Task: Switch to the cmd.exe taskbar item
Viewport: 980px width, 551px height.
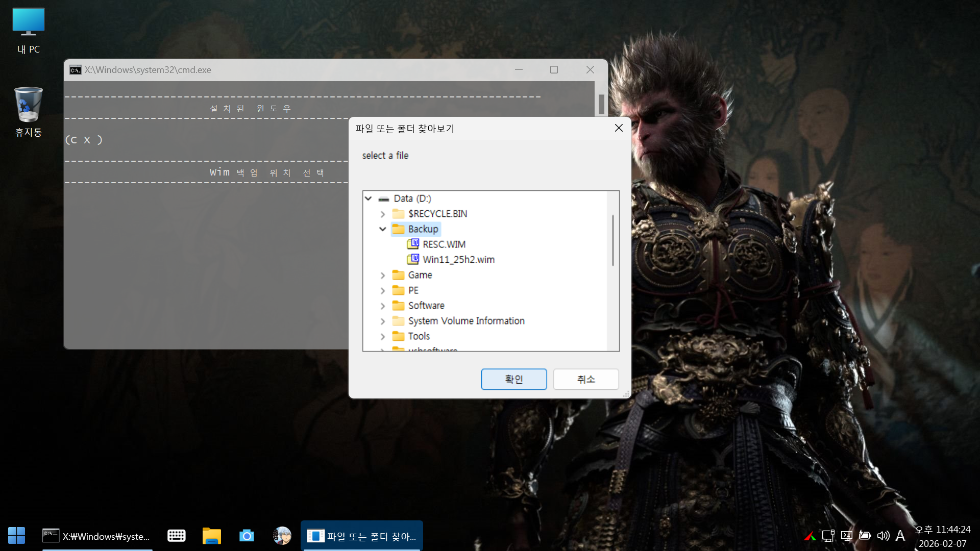Action: click(97, 536)
